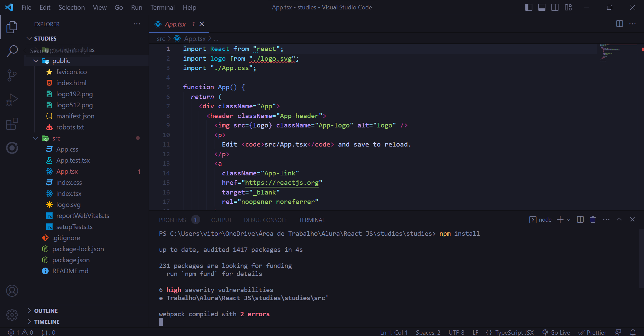This screenshot has width=644, height=336.
Task: Click the src breadcrumb segment
Action: coord(161,39)
